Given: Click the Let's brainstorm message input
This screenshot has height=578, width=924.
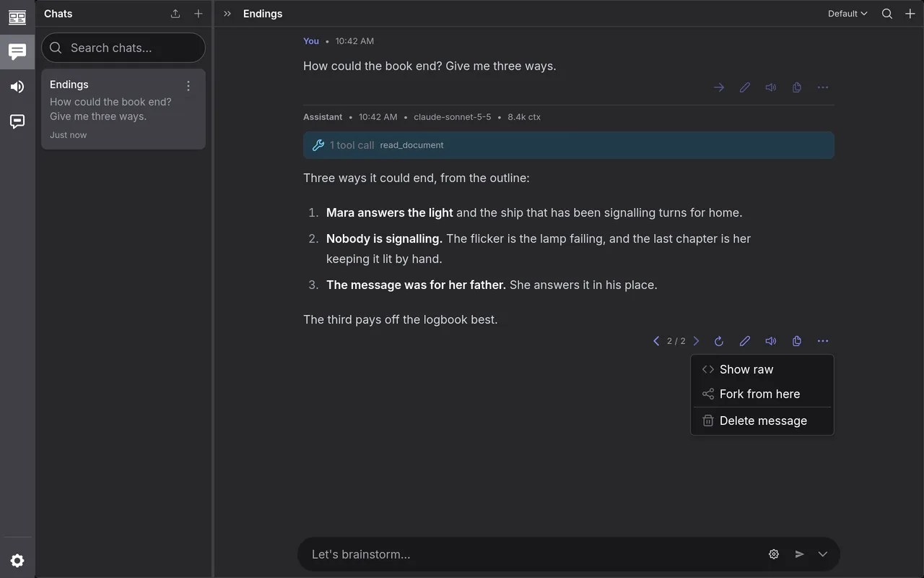Looking at the screenshot, I should (534, 554).
